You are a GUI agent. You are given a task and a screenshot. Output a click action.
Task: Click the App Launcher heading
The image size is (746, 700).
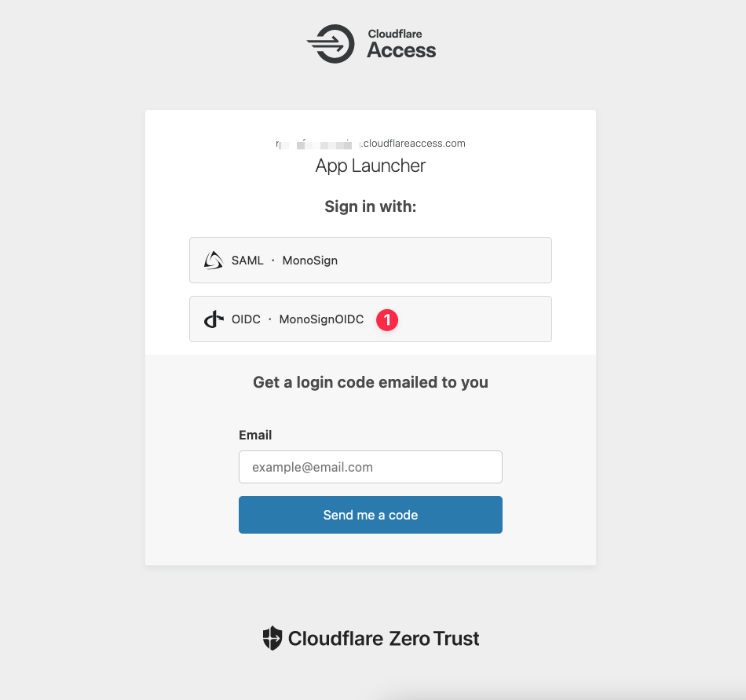click(370, 166)
